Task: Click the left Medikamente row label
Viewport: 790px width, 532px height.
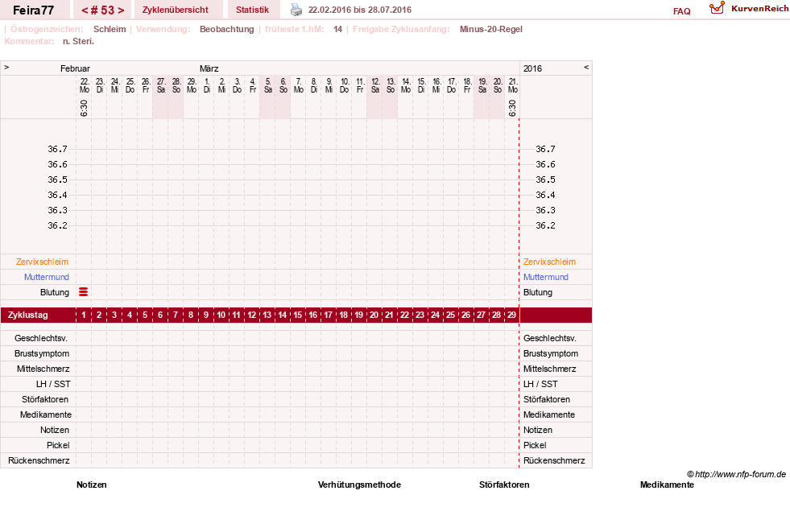Action: (46, 414)
